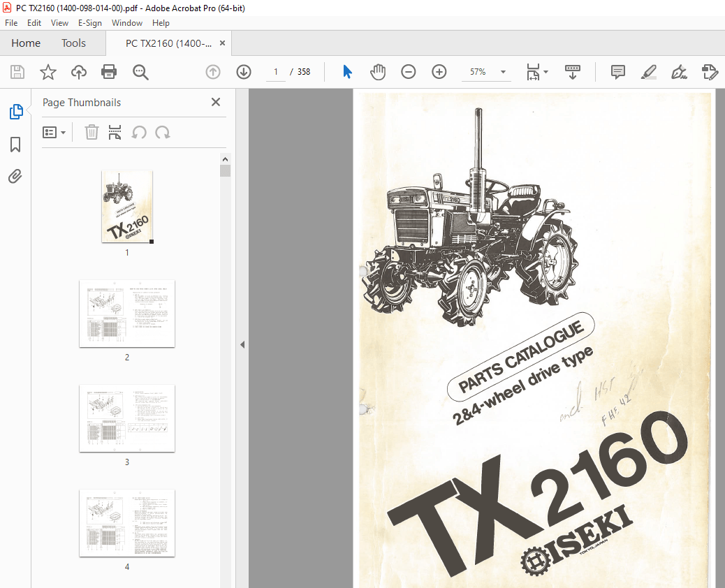The width and height of the screenshot is (725, 588).
Task: Open the Add Sticky Note comment tool
Action: coord(617,72)
